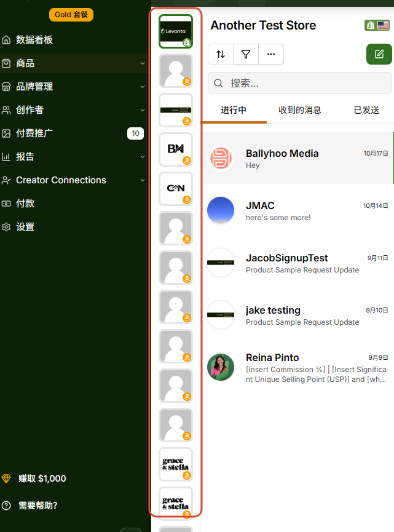Compose a new message with green edit icon
Viewport: 394px width, 532px height.
(x=379, y=54)
